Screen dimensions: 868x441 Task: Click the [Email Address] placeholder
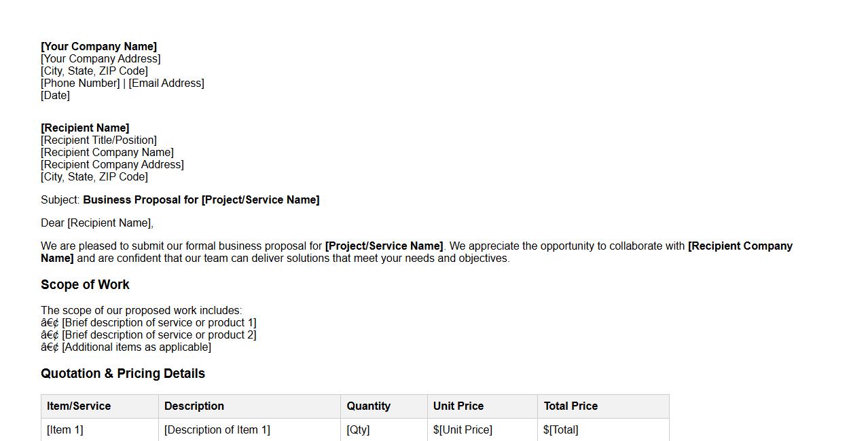point(166,83)
